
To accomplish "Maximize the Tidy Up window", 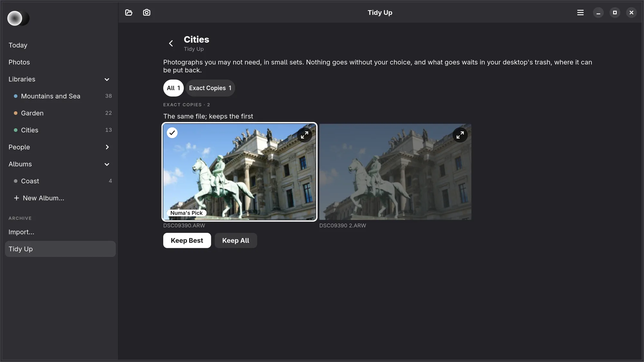I will (615, 13).
